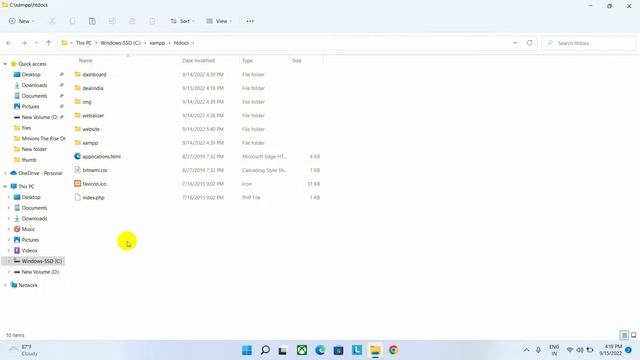The width and height of the screenshot is (640, 360).
Task: Expand the OneDrive - Personal node
Action: point(5,173)
